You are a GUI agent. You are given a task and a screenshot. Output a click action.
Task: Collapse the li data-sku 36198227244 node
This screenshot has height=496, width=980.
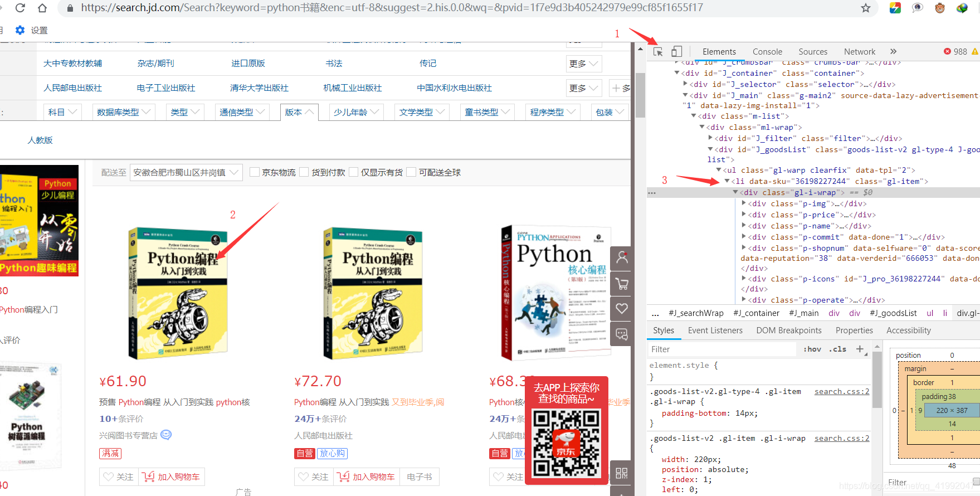pyautogui.click(x=727, y=181)
